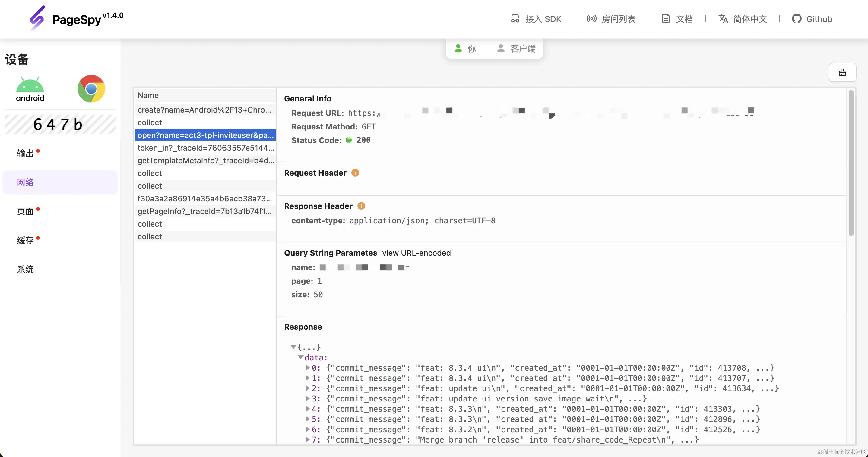This screenshot has height=457, width=868.
Task: Click the Chrome browser icon
Action: coord(91,89)
